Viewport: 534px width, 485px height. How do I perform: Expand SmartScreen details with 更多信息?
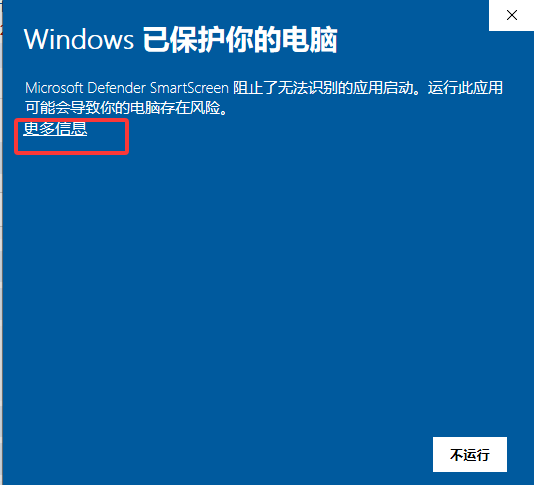click(x=55, y=129)
